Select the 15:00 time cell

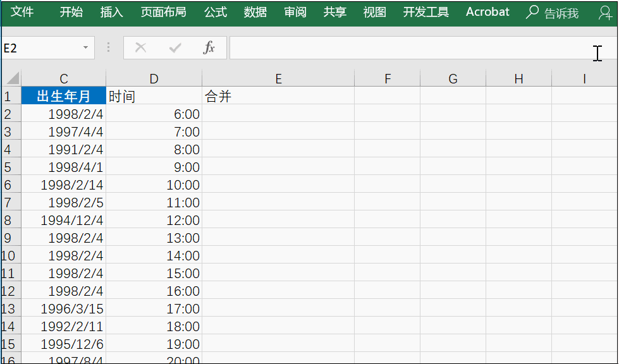(x=154, y=273)
